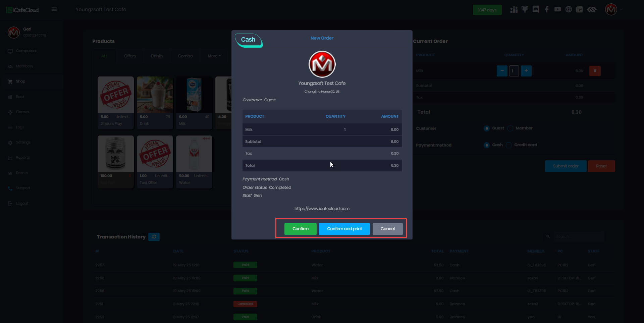
Task: Switch to the Combo products tab
Action: tap(185, 56)
